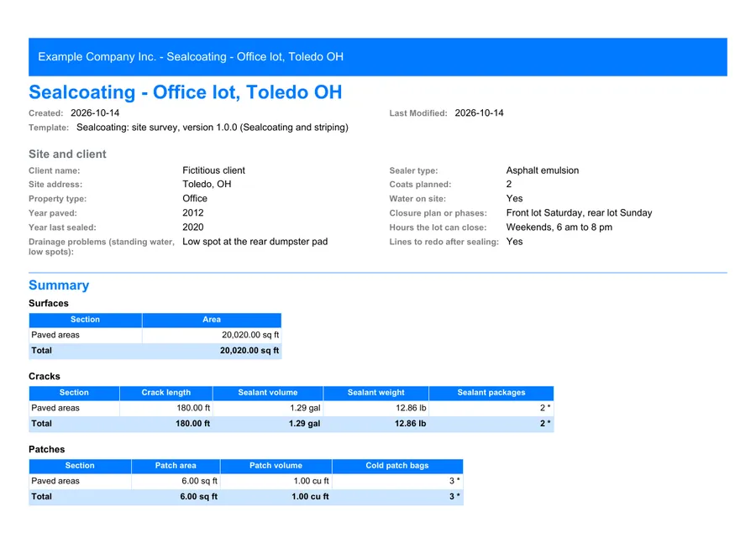The image size is (756, 543).
Task: Click the 'Water on site' Yes value
Action: click(514, 199)
